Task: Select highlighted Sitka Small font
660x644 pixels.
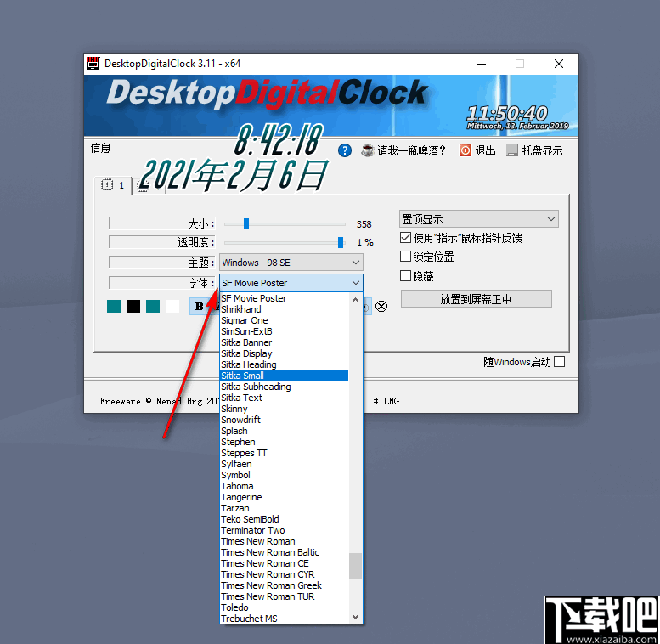Action: click(x=284, y=376)
